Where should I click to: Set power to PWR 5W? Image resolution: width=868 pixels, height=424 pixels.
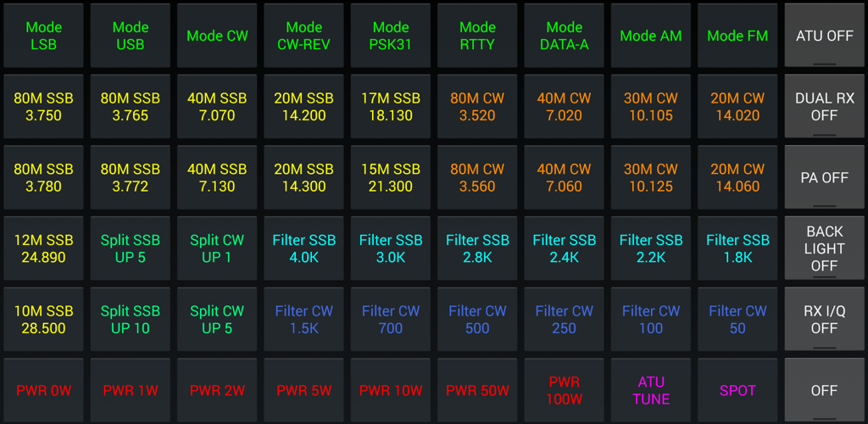(x=304, y=390)
